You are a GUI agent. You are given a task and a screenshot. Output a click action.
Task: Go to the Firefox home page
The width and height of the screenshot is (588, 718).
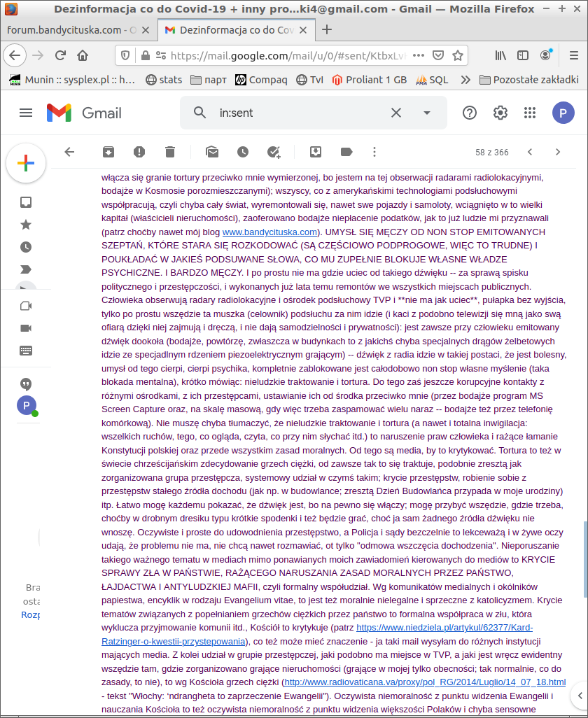[x=83, y=55]
